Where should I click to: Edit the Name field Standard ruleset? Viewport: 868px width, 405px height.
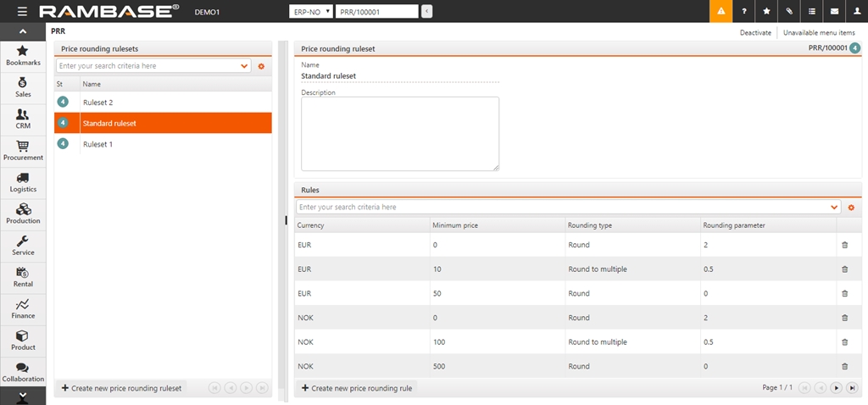(400, 75)
